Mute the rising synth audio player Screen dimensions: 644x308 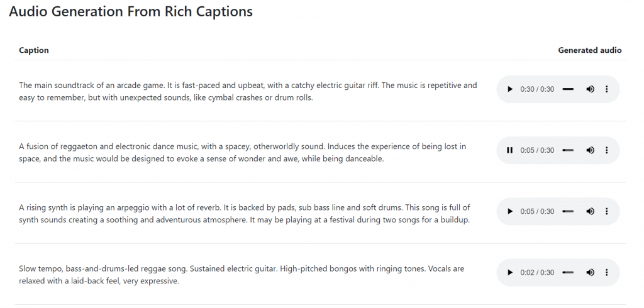[x=590, y=211]
